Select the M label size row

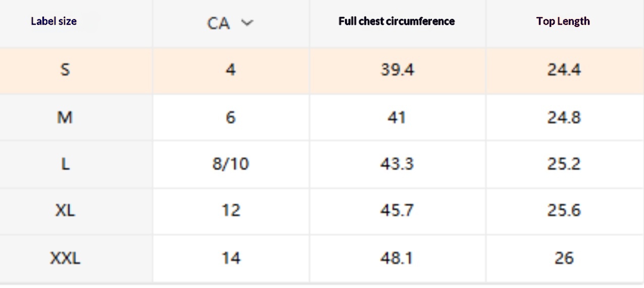[65, 118]
